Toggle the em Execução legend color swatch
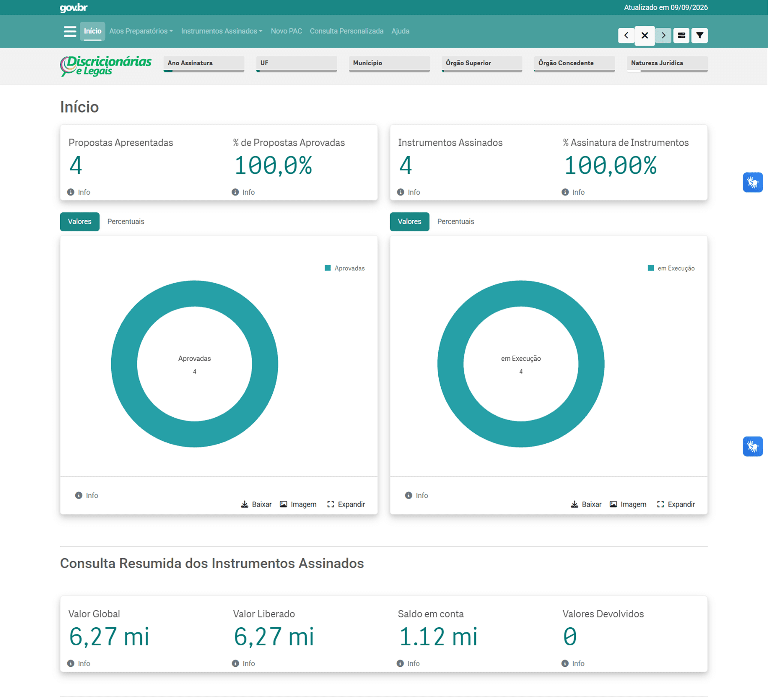Screen dimensions: 768x700 651,268
